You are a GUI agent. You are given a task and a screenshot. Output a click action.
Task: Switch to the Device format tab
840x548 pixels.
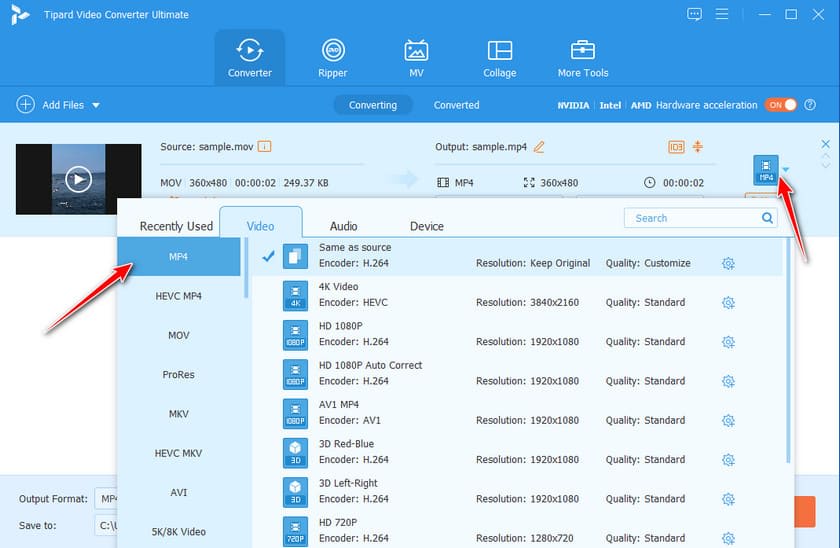[426, 226]
